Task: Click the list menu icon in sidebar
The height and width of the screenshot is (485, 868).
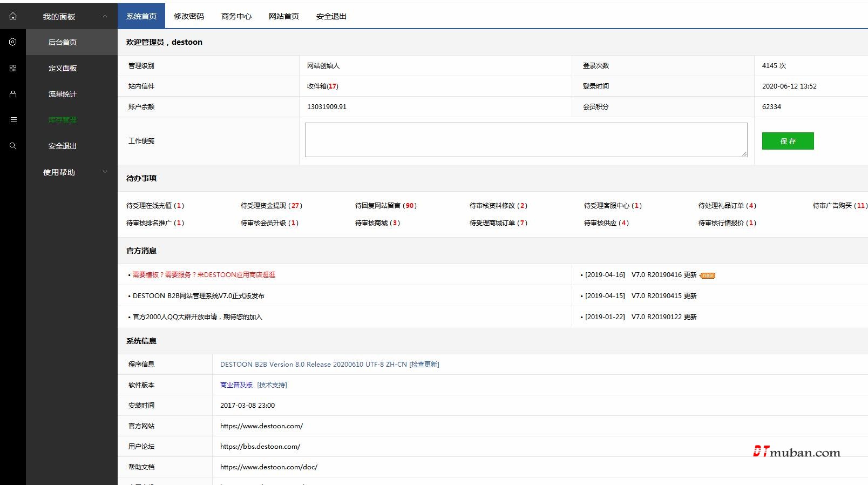Action: [13, 120]
